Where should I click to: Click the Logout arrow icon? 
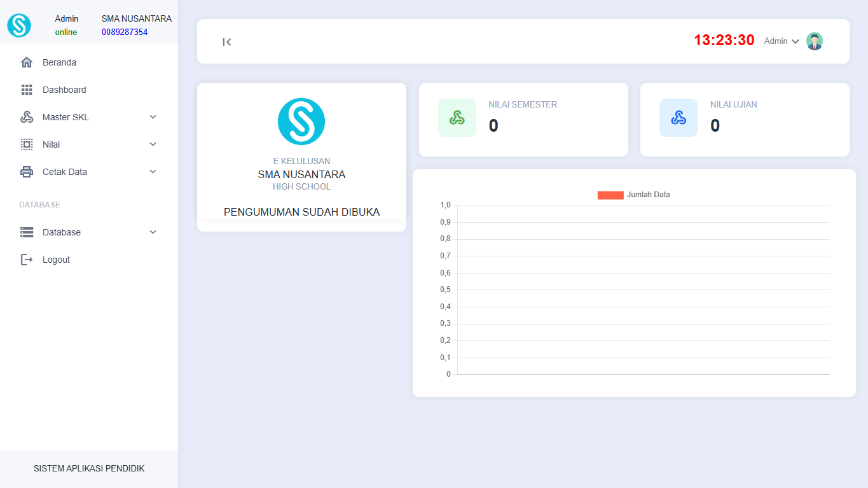[27, 260]
